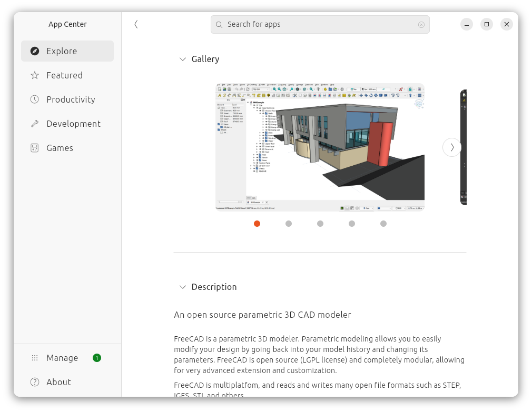Click the Productivity clock icon

(x=35, y=99)
